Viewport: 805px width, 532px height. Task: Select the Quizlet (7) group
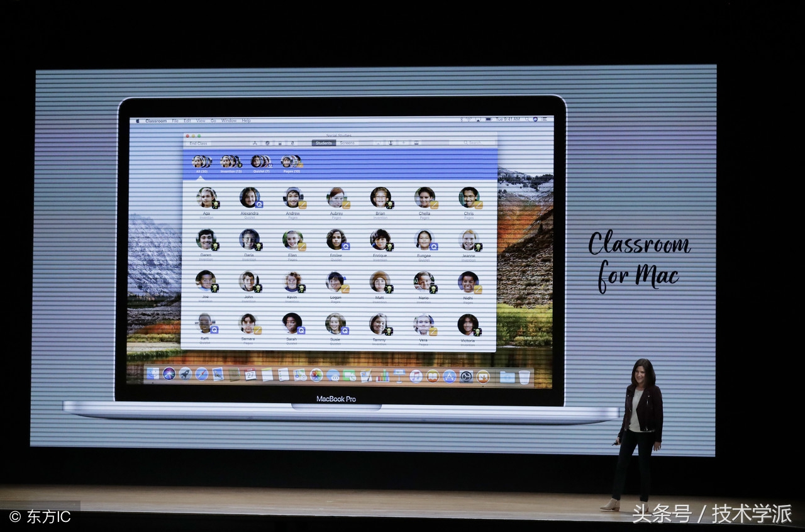[261, 164]
